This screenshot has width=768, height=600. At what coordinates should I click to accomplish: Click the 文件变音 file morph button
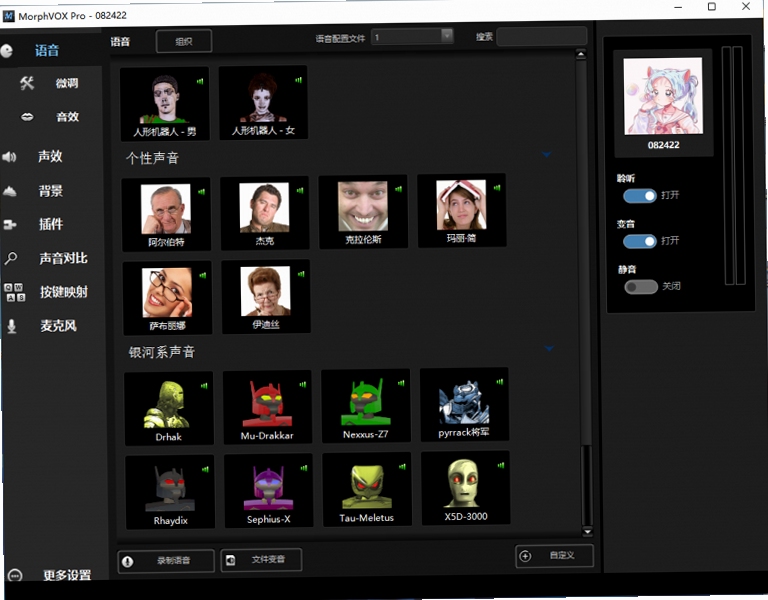click(261, 559)
